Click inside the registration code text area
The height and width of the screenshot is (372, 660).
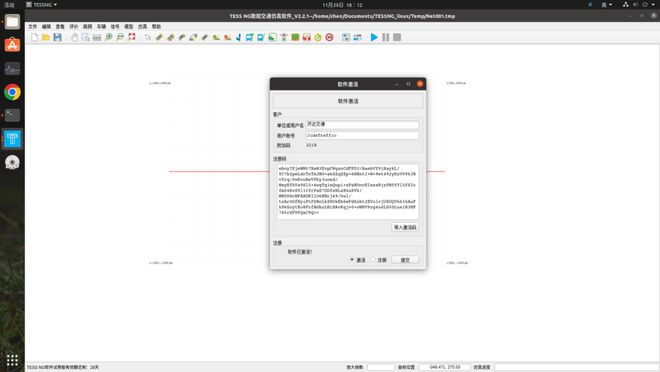(x=348, y=191)
